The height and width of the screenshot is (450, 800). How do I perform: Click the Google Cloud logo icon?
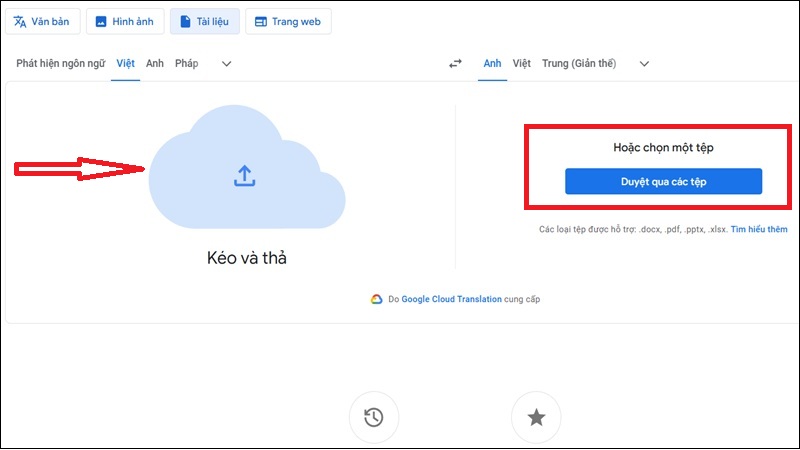coord(377,299)
